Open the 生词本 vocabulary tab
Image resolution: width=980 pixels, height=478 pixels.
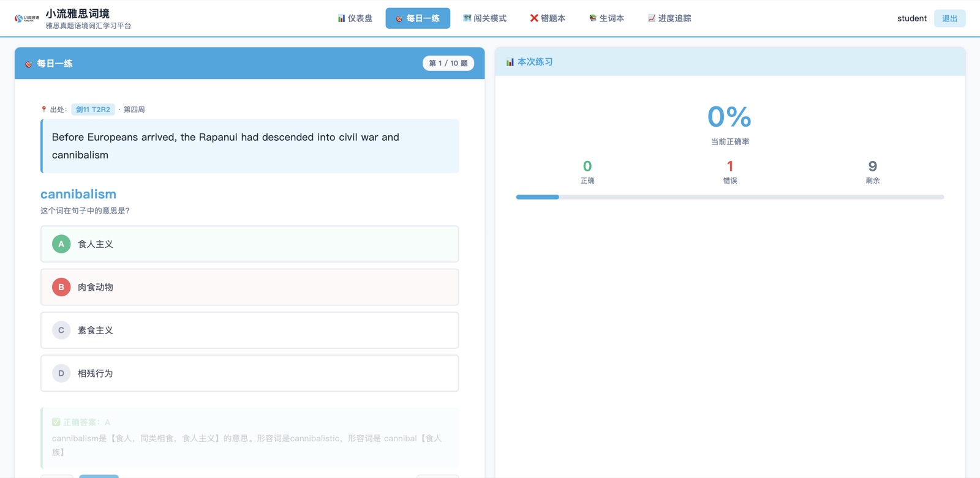click(606, 18)
